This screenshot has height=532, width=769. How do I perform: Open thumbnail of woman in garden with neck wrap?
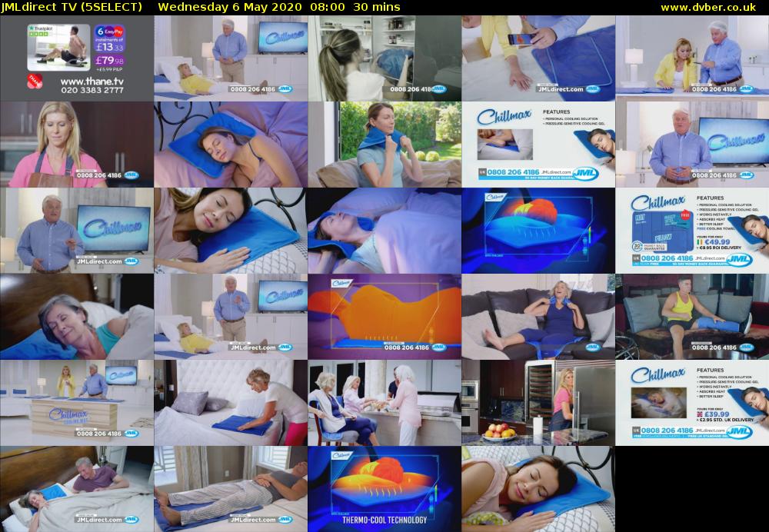pyautogui.click(x=384, y=145)
